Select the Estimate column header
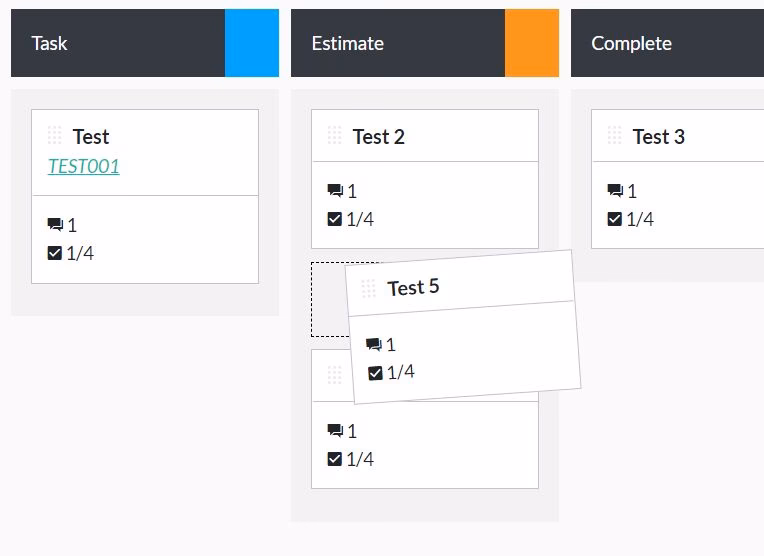The width and height of the screenshot is (764, 556). point(398,43)
